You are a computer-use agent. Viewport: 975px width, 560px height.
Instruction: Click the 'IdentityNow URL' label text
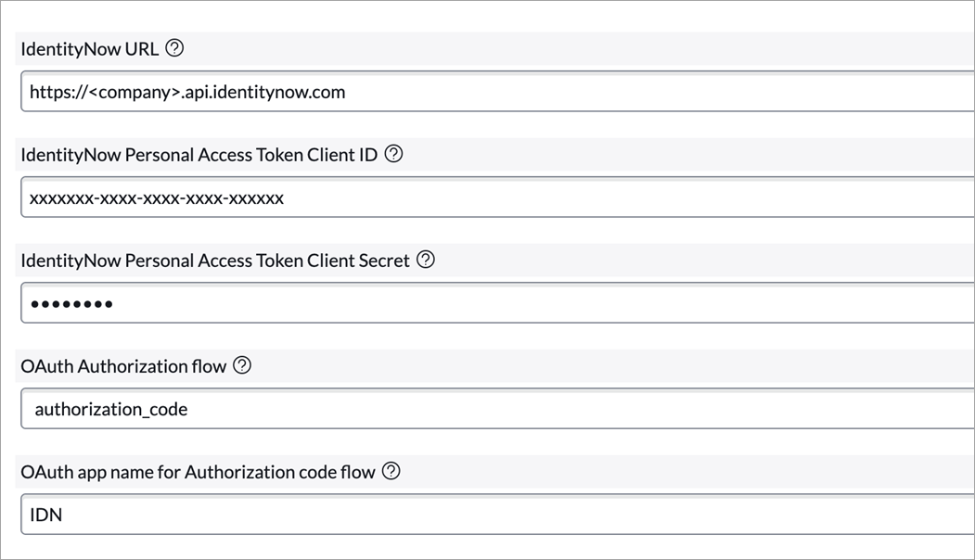point(90,49)
